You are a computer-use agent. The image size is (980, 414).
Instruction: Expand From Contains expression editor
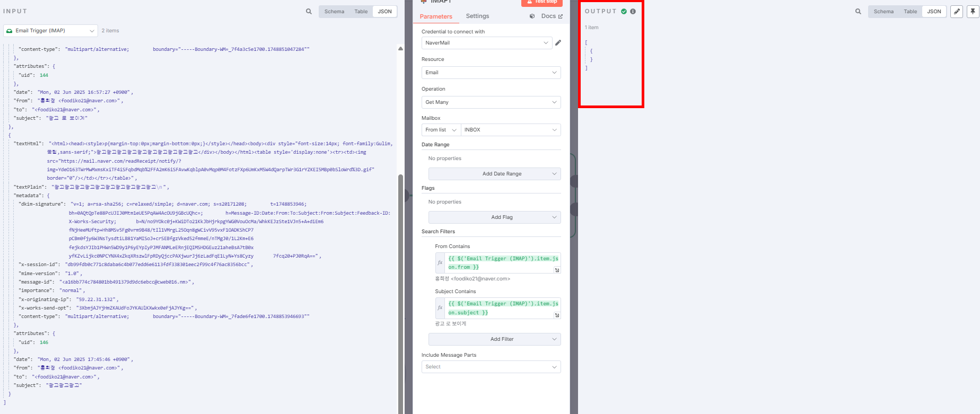[x=557, y=270]
